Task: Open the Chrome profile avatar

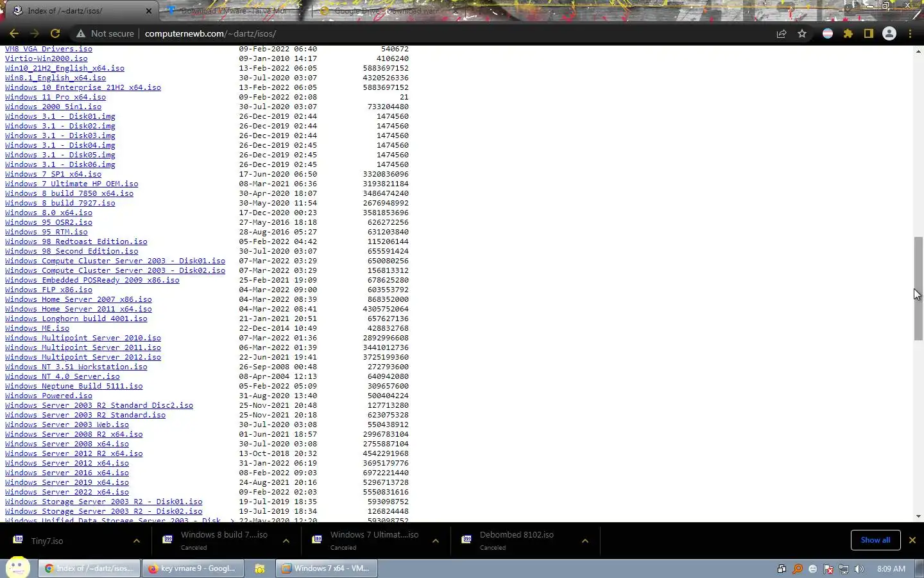Action: pyautogui.click(x=889, y=33)
